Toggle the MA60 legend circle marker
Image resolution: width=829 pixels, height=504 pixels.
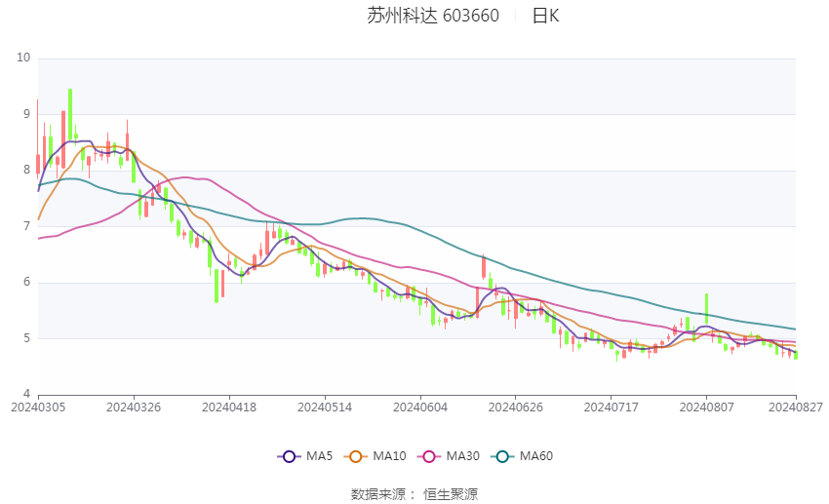coord(502,456)
